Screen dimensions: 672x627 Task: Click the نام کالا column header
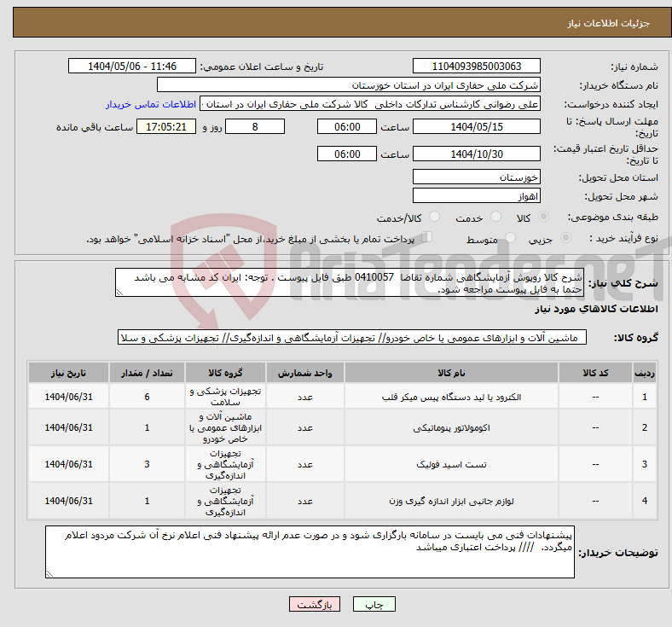[x=451, y=373]
